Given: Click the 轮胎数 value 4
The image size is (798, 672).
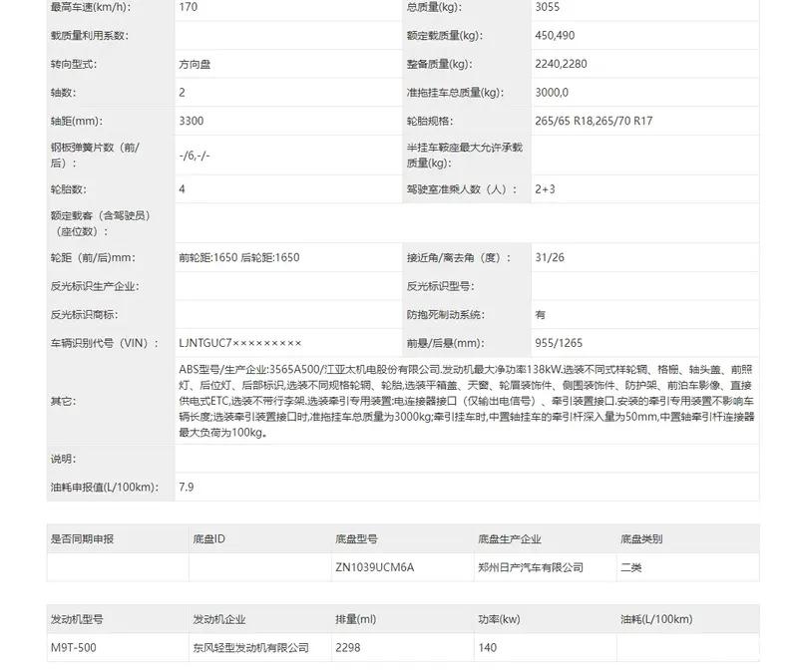Looking at the screenshot, I should pos(182,189).
